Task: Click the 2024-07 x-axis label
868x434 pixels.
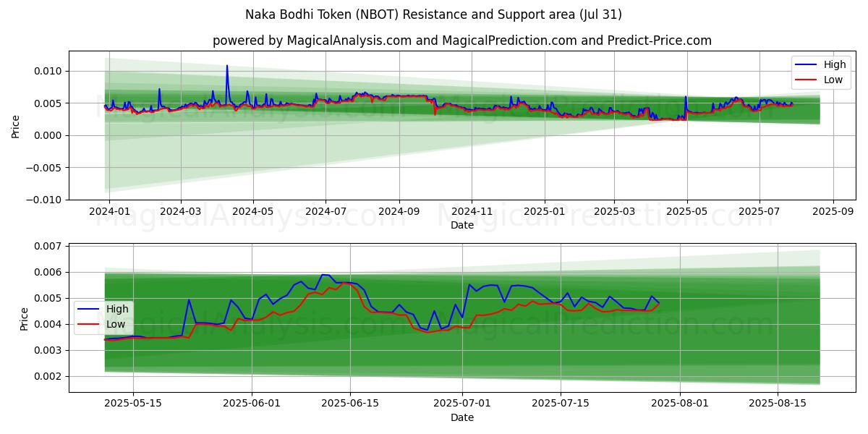Action: pyautogui.click(x=325, y=212)
